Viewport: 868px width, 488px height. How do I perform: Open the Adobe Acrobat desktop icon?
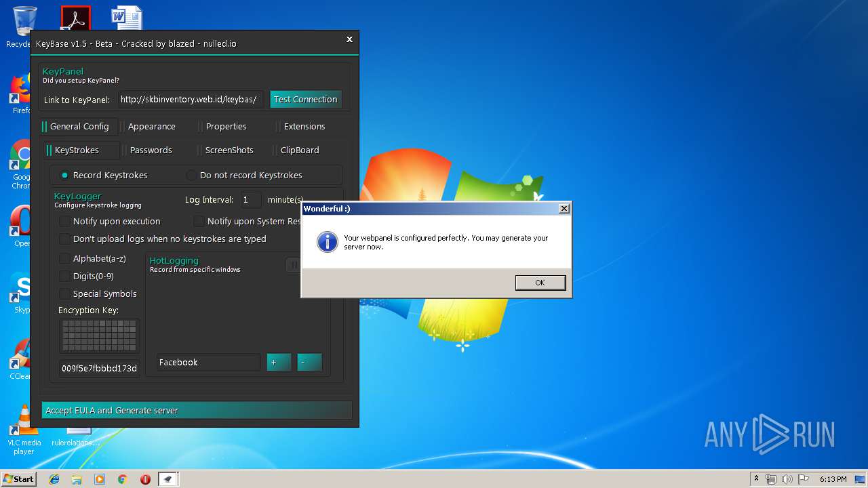(75, 18)
